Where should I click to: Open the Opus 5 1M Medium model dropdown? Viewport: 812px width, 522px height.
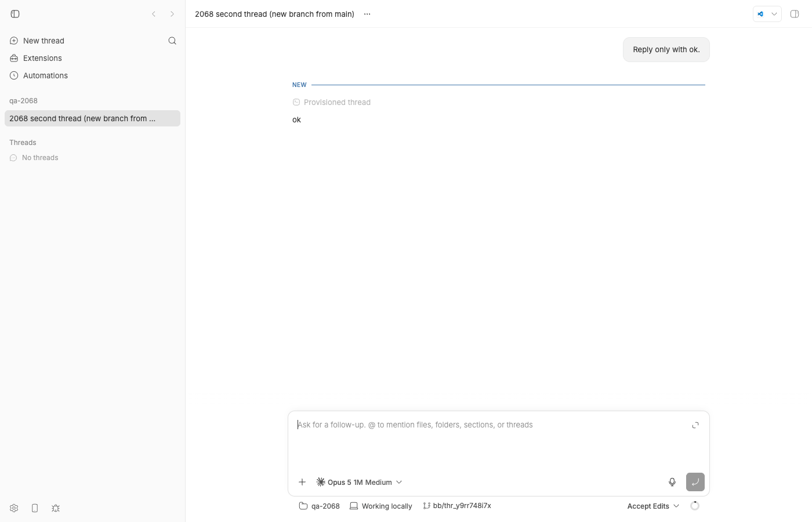[359, 482]
